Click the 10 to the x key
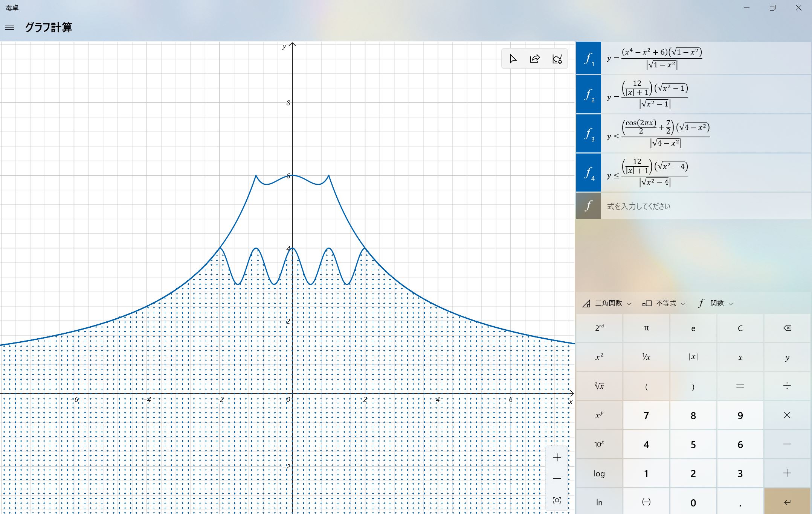 point(599,444)
